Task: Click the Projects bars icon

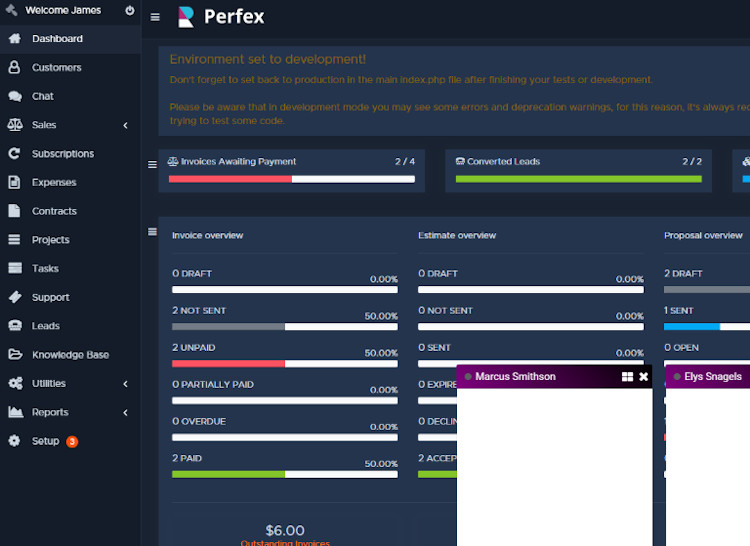Action: coord(14,240)
